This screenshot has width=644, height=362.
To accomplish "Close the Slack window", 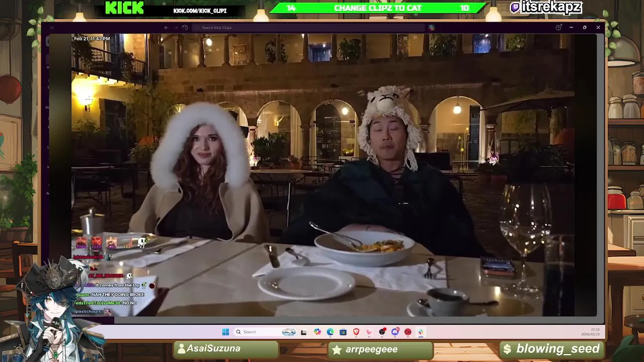I will pos(598,28).
